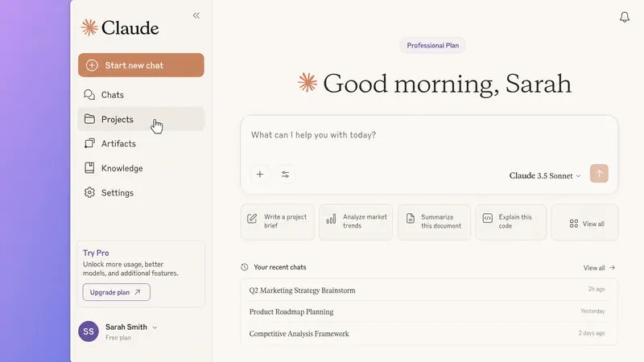Click the Artifacts icon
Image resolution: width=644 pixels, height=362 pixels.
(x=89, y=143)
